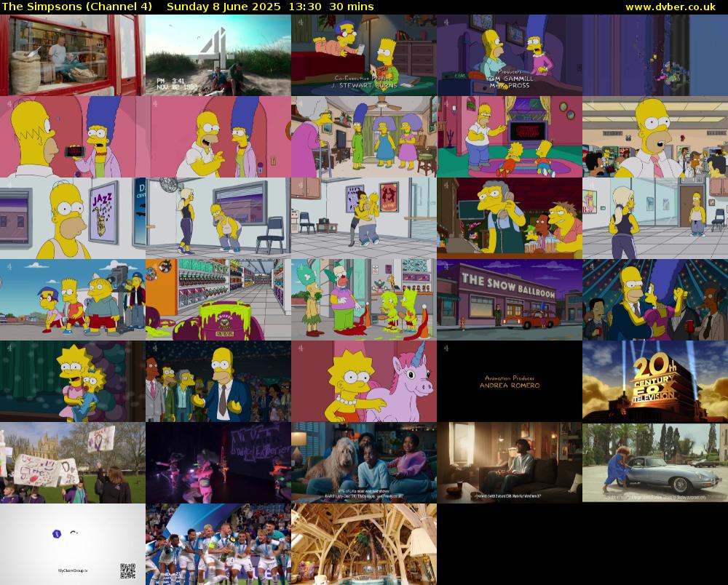Open the thumbnail of Lisa with pink unicorn

pyautogui.click(x=364, y=381)
